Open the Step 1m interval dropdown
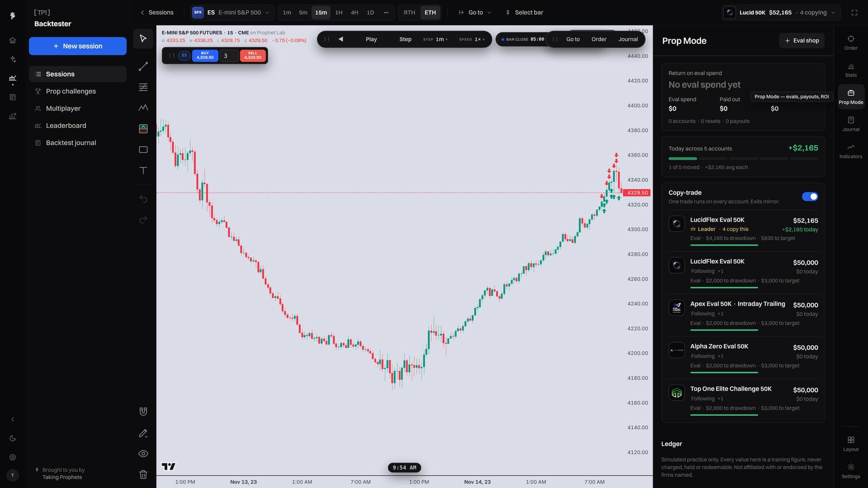 tap(435, 39)
